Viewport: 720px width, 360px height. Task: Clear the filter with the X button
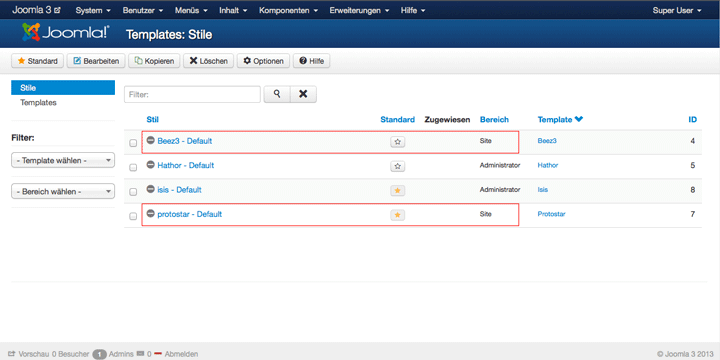[x=303, y=94]
